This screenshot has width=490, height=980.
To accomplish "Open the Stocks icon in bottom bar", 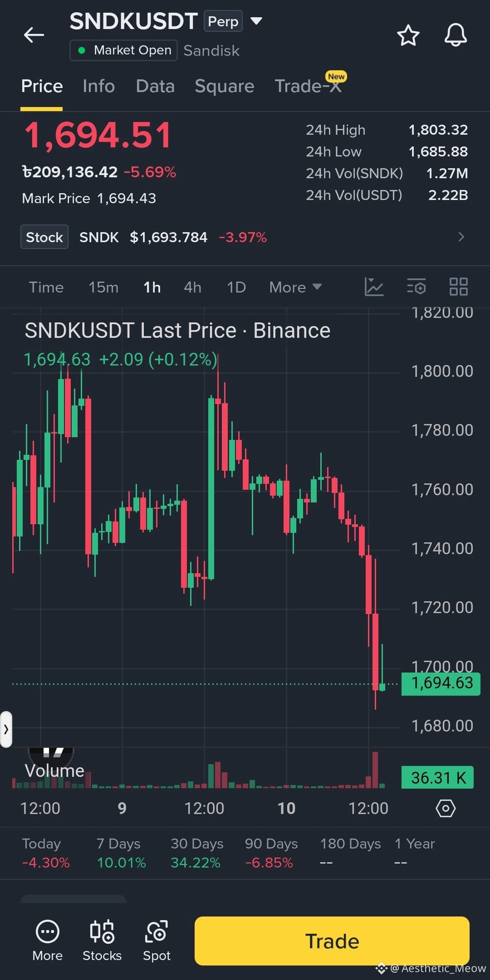I will (102, 940).
